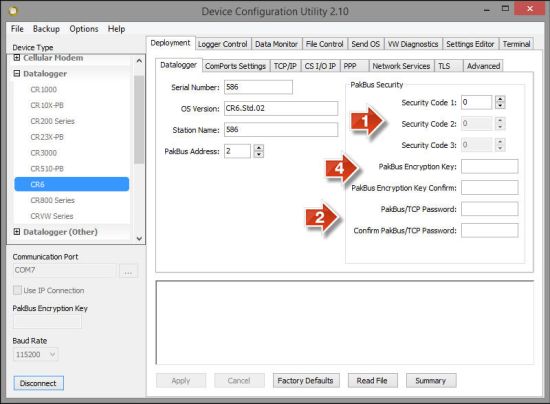Click Confirm PakBus/TCP Password field

pos(490,230)
